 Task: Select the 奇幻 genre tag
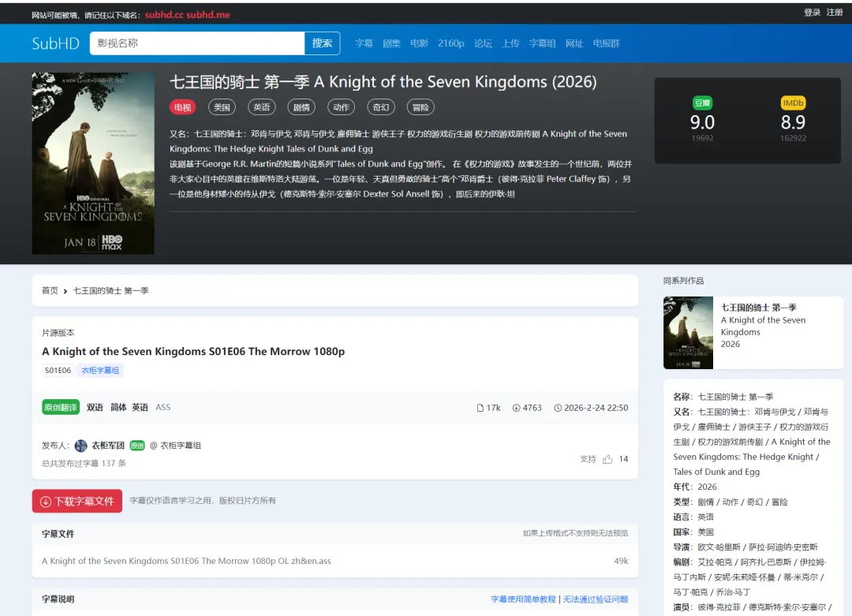tap(380, 107)
